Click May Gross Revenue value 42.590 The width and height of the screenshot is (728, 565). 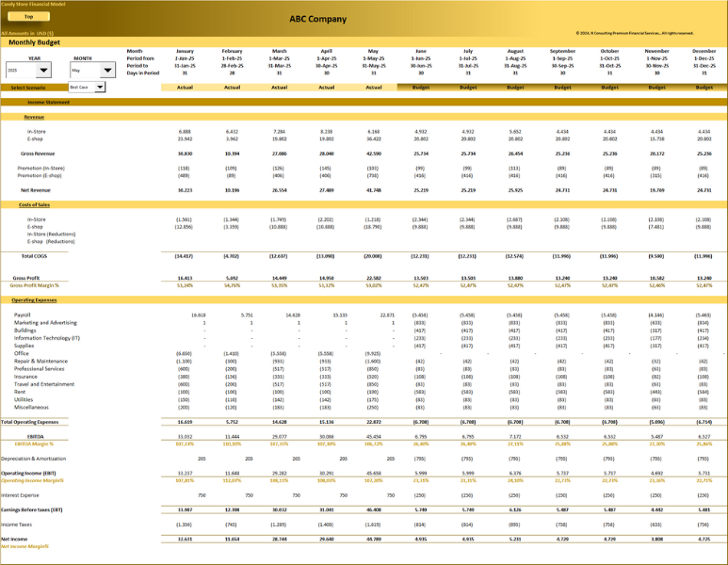pyautogui.click(x=374, y=153)
